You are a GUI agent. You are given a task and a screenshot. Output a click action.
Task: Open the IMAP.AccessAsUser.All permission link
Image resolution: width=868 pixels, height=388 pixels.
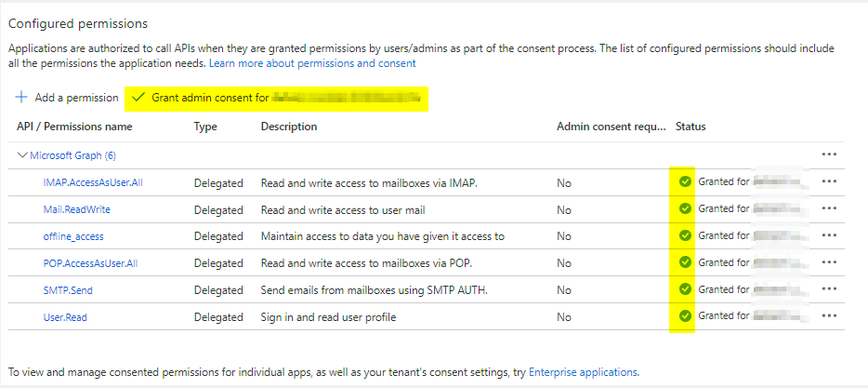(x=93, y=183)
